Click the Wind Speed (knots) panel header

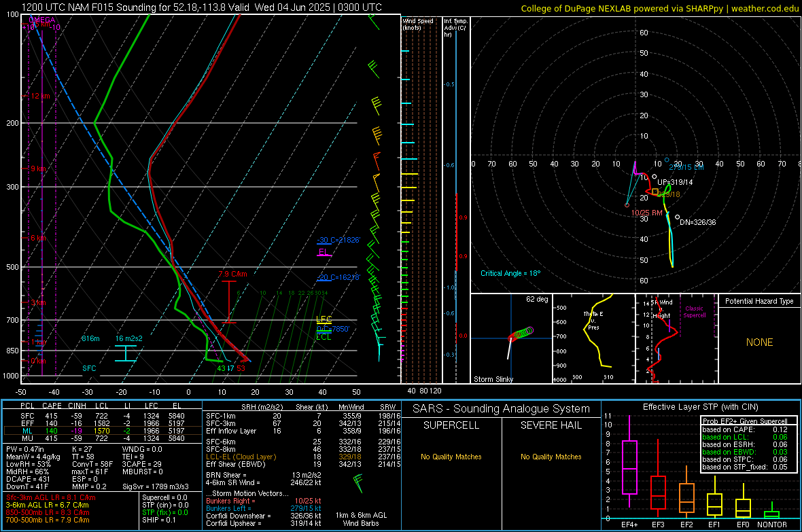coord(418,24)
